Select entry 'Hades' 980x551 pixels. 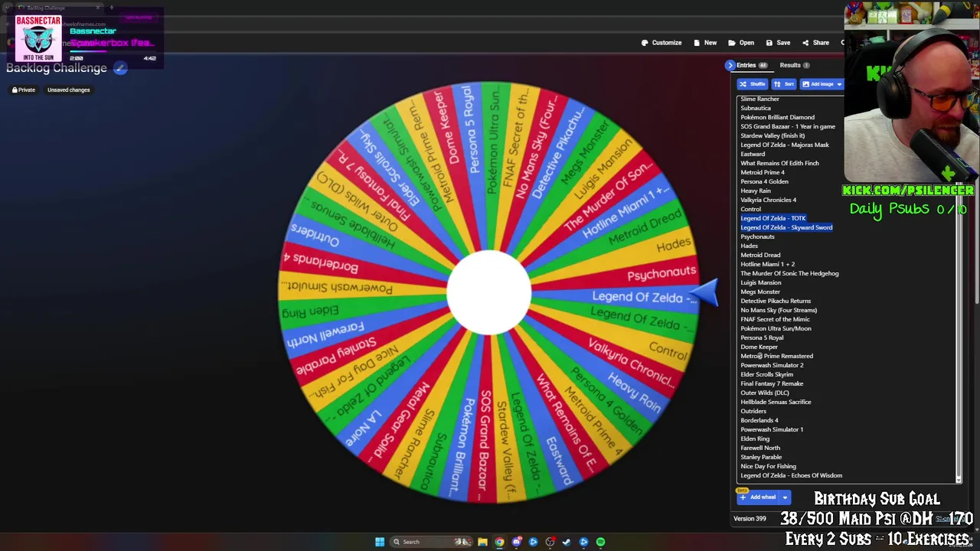pyautogui.click(x=749, y=246)
